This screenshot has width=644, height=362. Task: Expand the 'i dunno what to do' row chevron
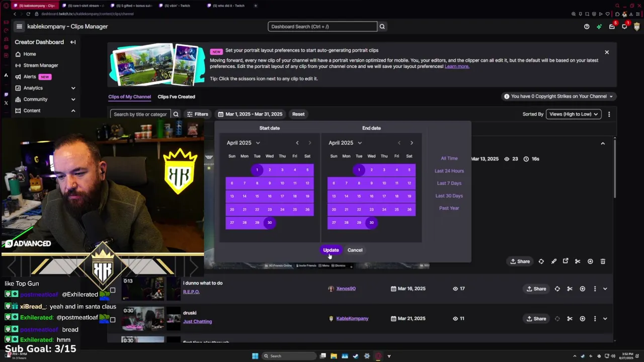click(605, 289)
